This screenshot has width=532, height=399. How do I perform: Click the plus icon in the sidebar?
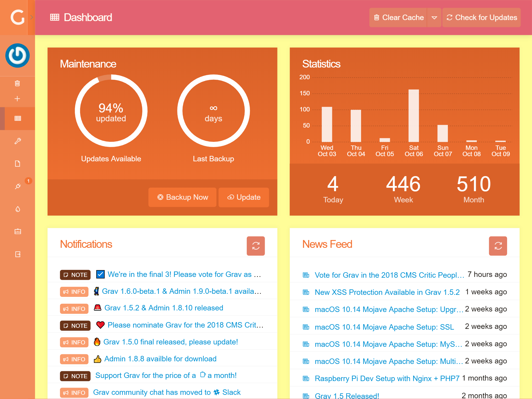click(x=17, y=99)
